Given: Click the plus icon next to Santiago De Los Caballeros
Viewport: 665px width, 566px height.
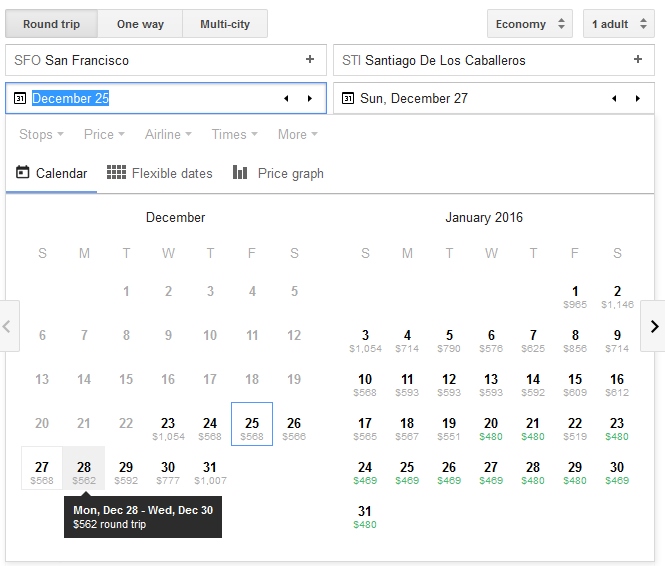Looking at the screenshot, I should coord(638,60).
